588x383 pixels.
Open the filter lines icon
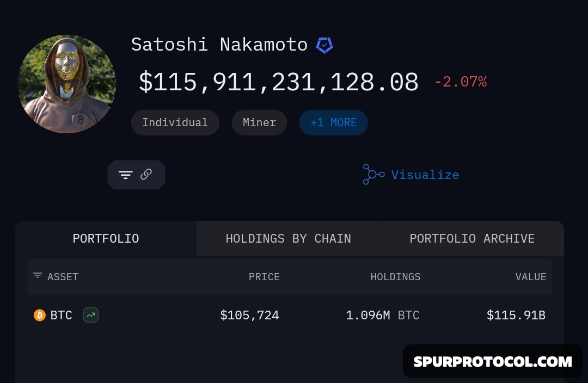tap(126, 175)
